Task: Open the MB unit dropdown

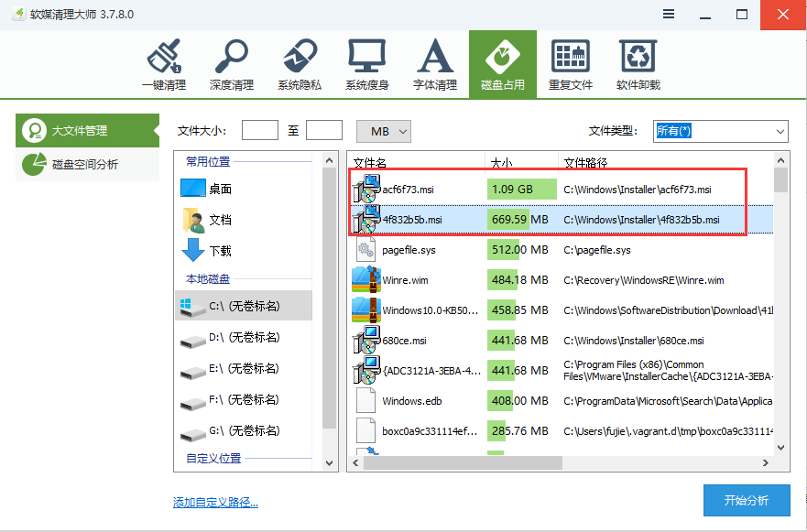Action: pos(384,132)
